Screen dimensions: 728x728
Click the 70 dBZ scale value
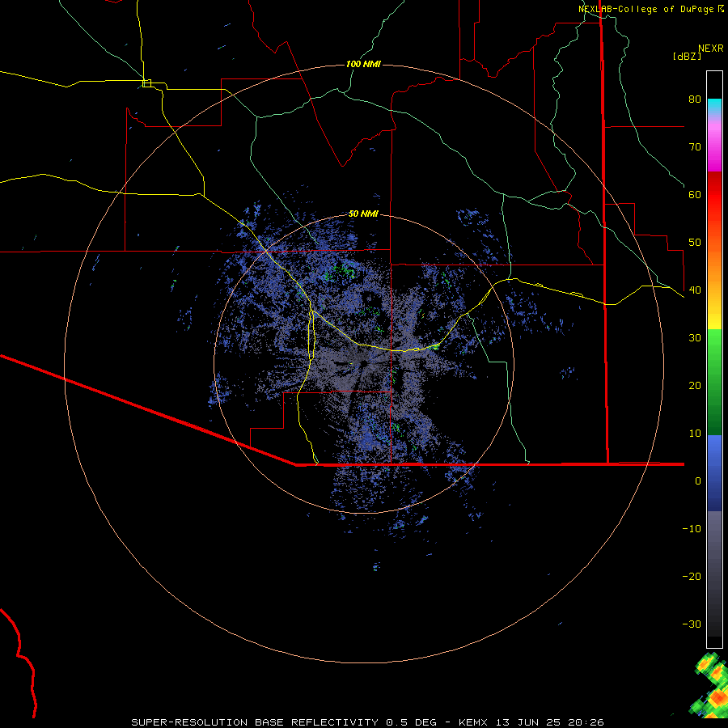pos(695,146)
